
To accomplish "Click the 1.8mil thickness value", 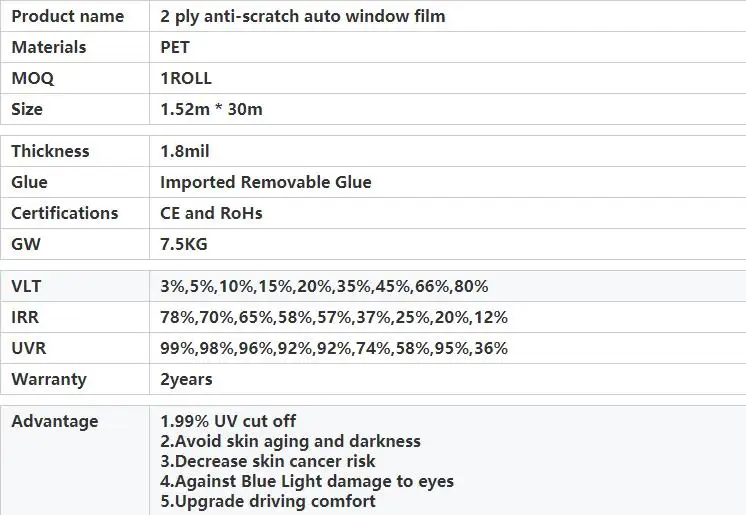I will [185, 151].
